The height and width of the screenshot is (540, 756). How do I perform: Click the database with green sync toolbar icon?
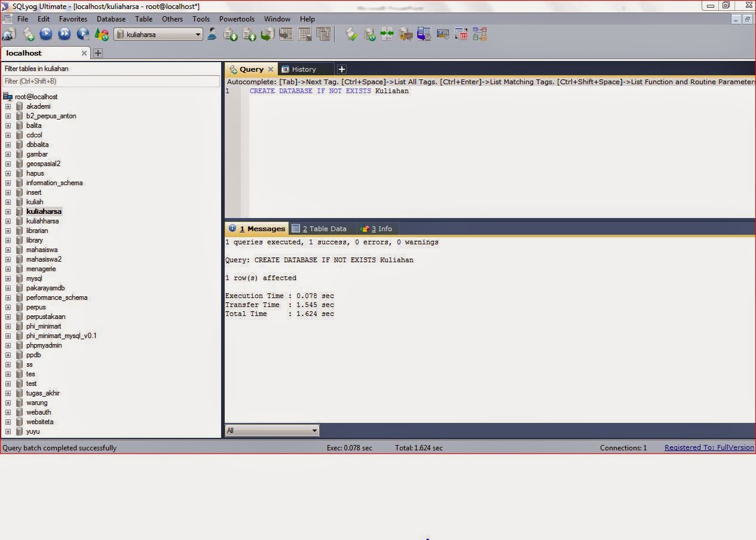point(370,35)
